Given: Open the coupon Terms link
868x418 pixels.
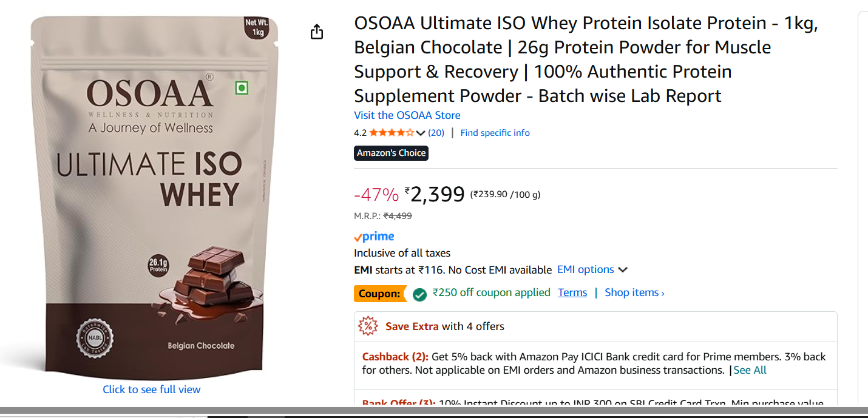Looking at the screenshot, I should point(572,292).
